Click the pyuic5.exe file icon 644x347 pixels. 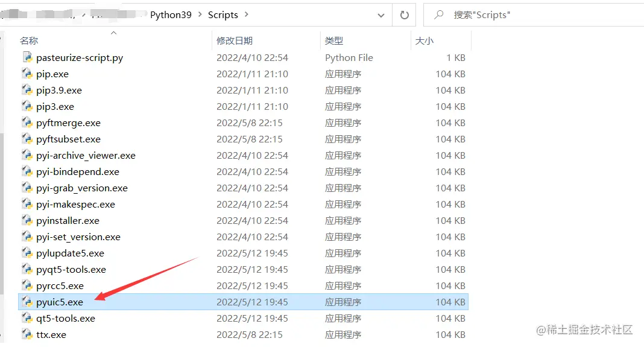27,302
